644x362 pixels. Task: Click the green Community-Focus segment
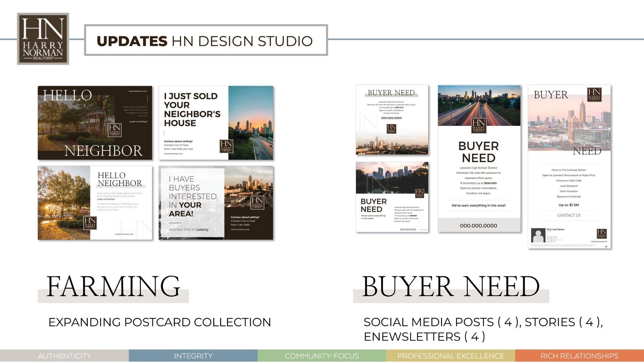click(322, 356)
